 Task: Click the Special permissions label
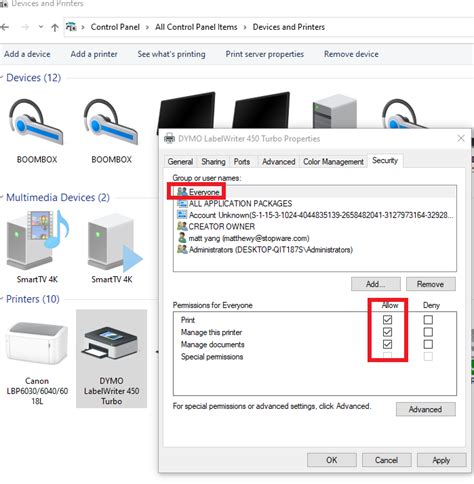coord(212,357)
